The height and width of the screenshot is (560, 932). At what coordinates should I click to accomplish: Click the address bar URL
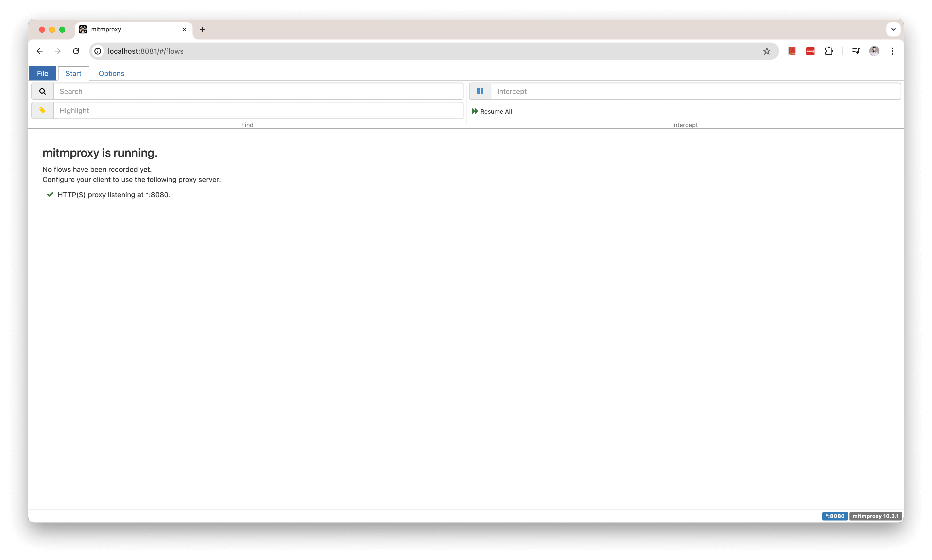click(146, 51)
